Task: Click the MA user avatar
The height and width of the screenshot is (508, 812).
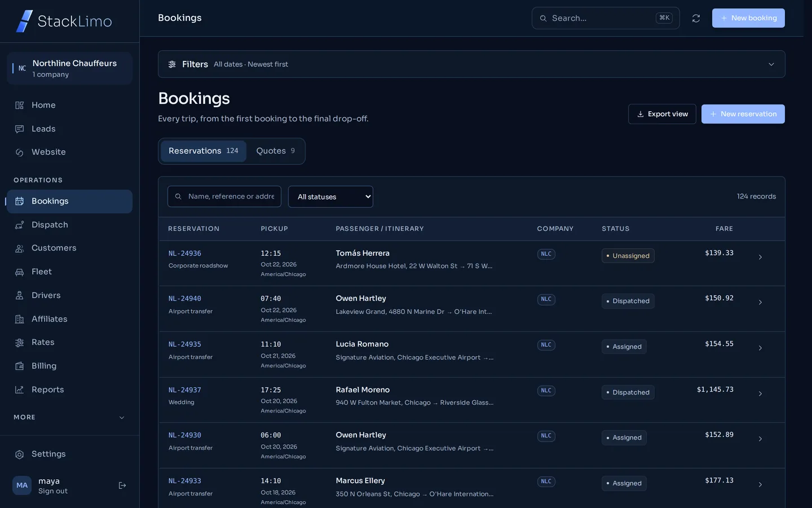Action: (22, 485)
